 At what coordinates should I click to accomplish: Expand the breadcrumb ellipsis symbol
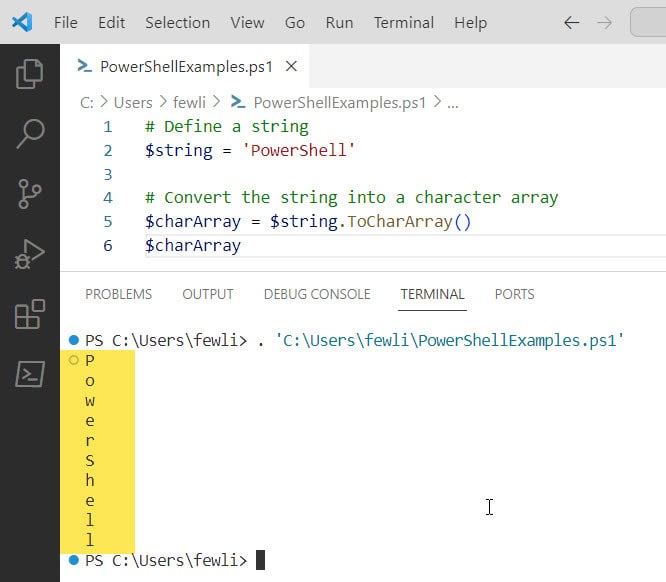(x=453, y=103)
